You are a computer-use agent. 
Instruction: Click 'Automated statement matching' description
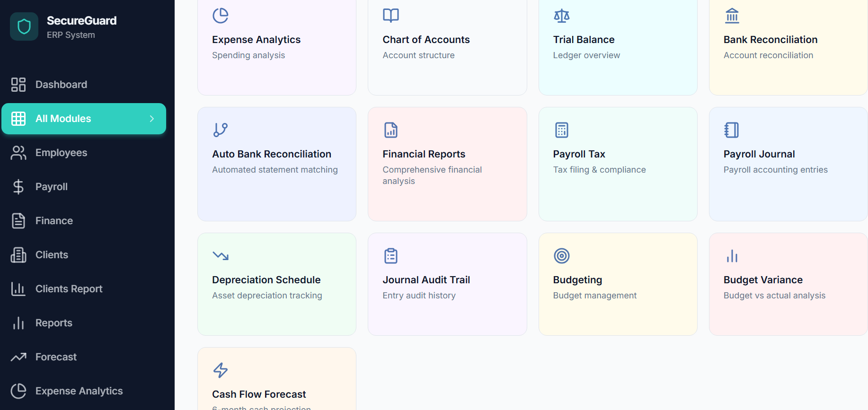[275, 170]
